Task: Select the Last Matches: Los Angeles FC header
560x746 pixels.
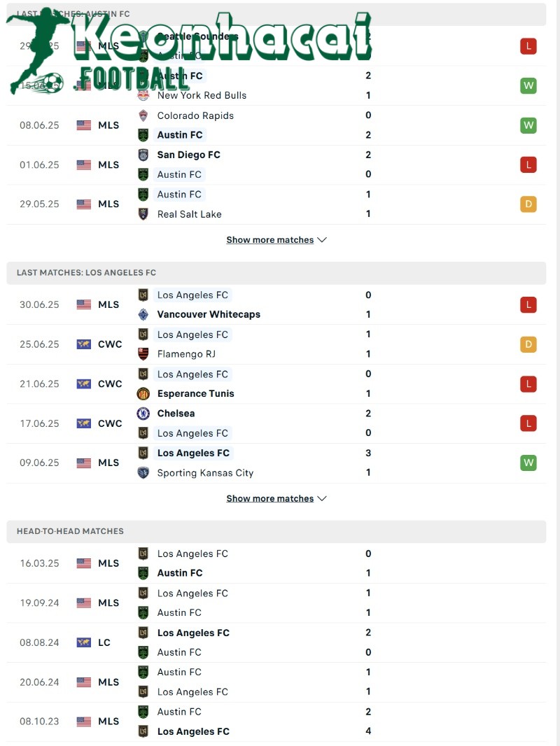Action: click(x=86, y=273)
